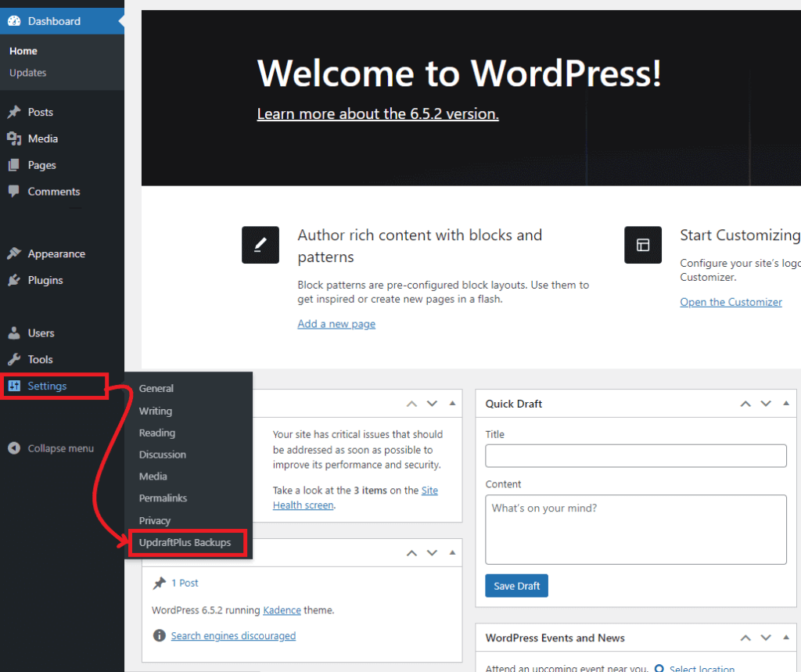
Task: Open the Customizer link
Action: [731, 302]
